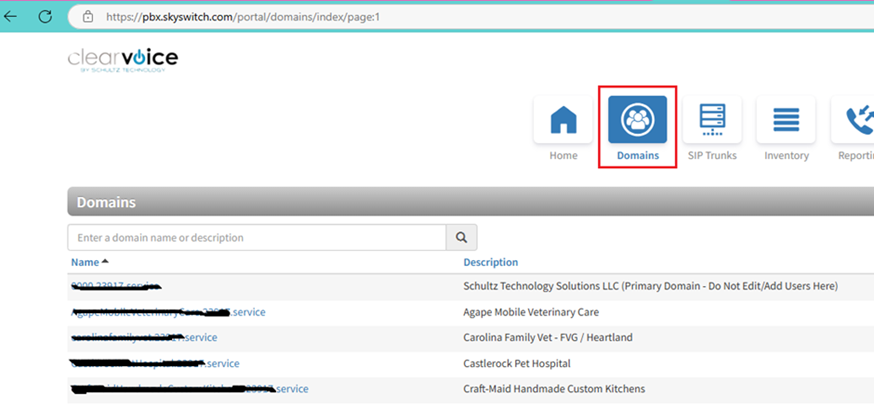View site info via lock icon
Screen dimensions: 874x409
(88, 17)
